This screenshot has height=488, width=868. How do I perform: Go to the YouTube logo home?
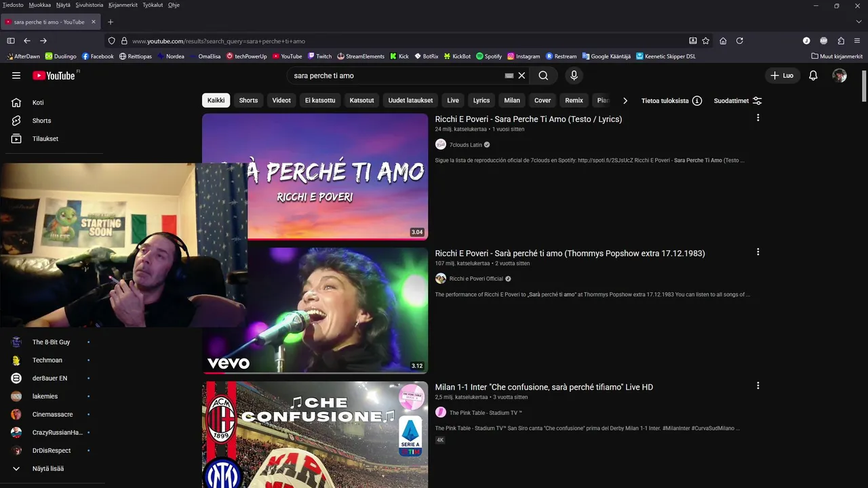(54, 75)
